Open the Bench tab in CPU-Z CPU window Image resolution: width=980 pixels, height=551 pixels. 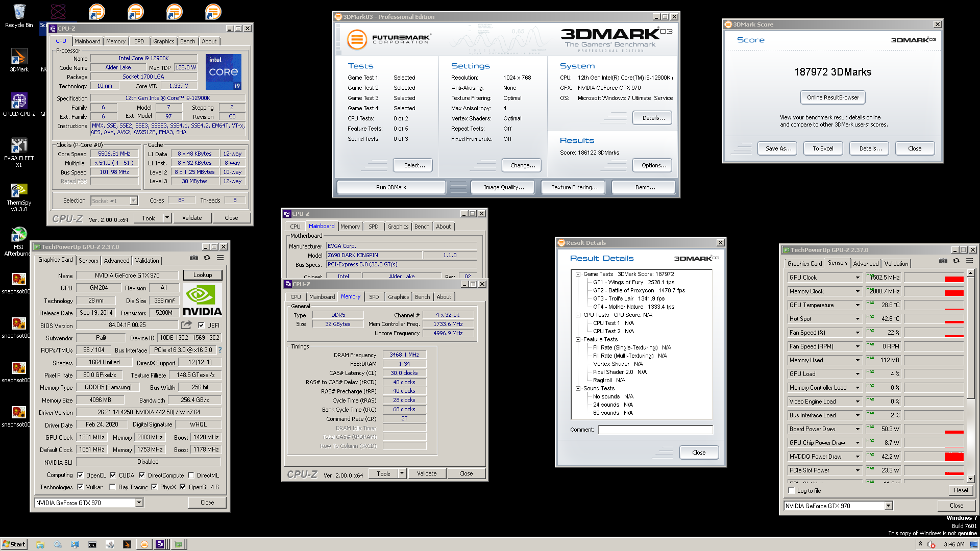(187, 41)
